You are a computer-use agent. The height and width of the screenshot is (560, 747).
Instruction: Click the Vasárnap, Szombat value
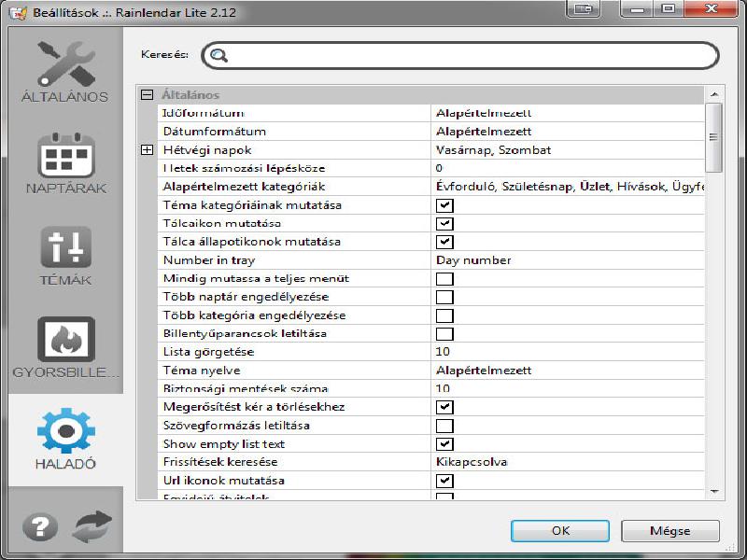click(493, 150)
